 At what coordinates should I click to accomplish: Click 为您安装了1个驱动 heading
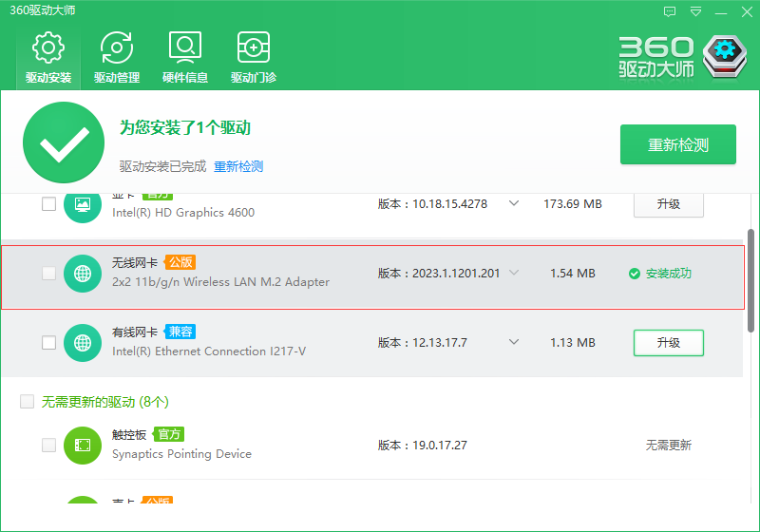click(x=185, y=127)
